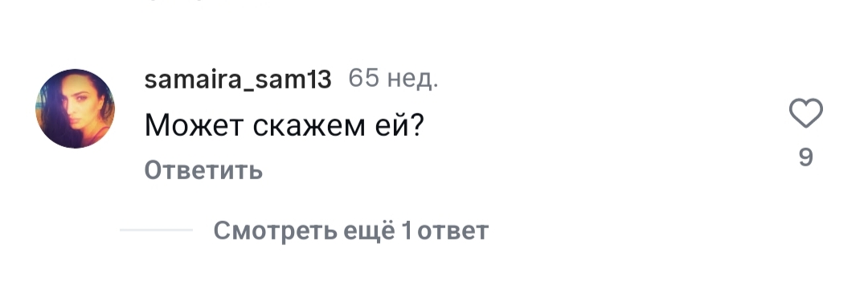868x290 pixels.
Task: Reply to the Может скажем ей? comment
Action: (x=203, y=170)
